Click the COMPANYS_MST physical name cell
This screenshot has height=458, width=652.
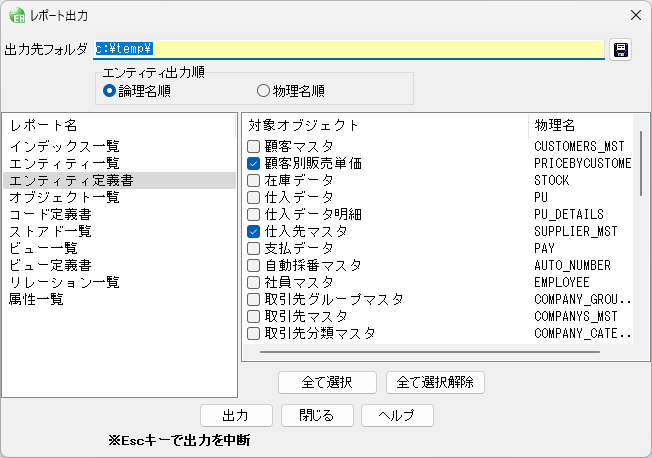coord(576,317)
